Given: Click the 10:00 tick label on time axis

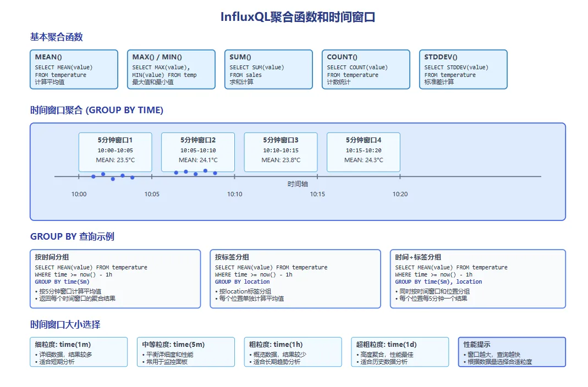Looking at the screenshot, I should pyautogui.click(x=79, y=194).
